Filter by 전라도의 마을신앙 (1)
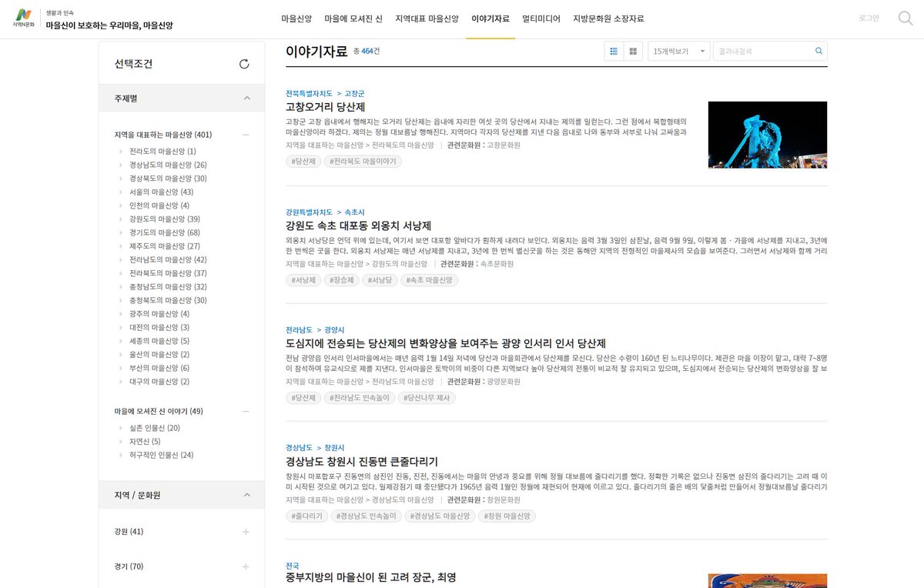The image size is (924, 588). coord(162,152)
